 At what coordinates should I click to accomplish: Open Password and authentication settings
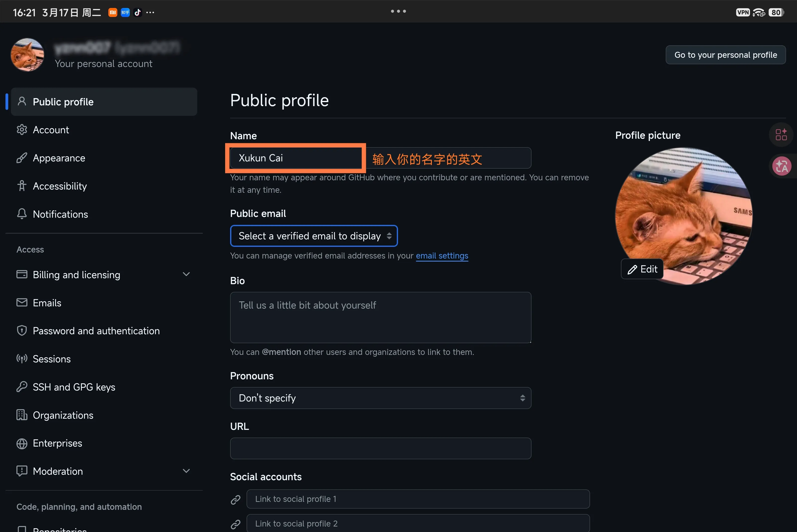(x=96, y=331)
